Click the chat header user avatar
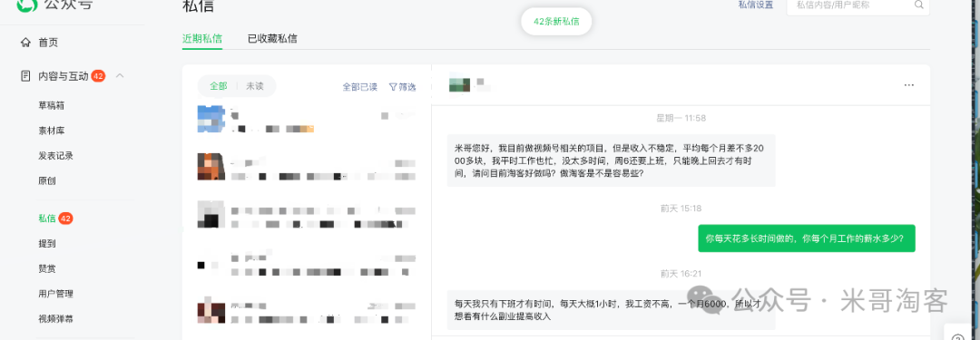The height and width of the screenshot is (340, 980). 459,84
